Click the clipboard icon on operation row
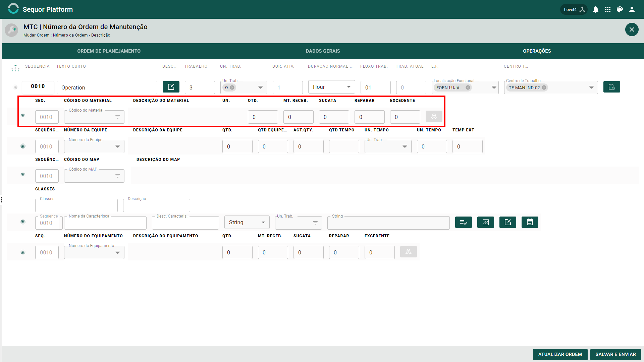This screenshot has height=362, width=644. (612, 87)
